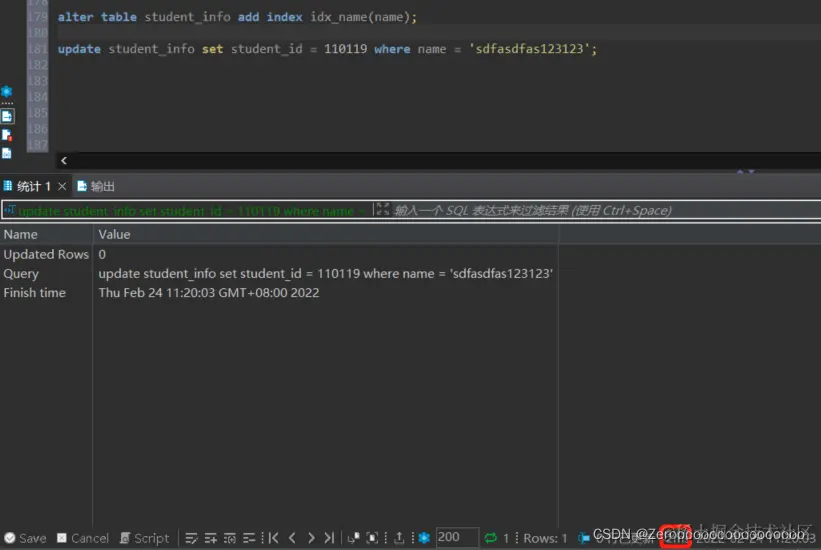Click the update statement on line 181
This screenshot has height=550, width=821.
tap(327, 49)
